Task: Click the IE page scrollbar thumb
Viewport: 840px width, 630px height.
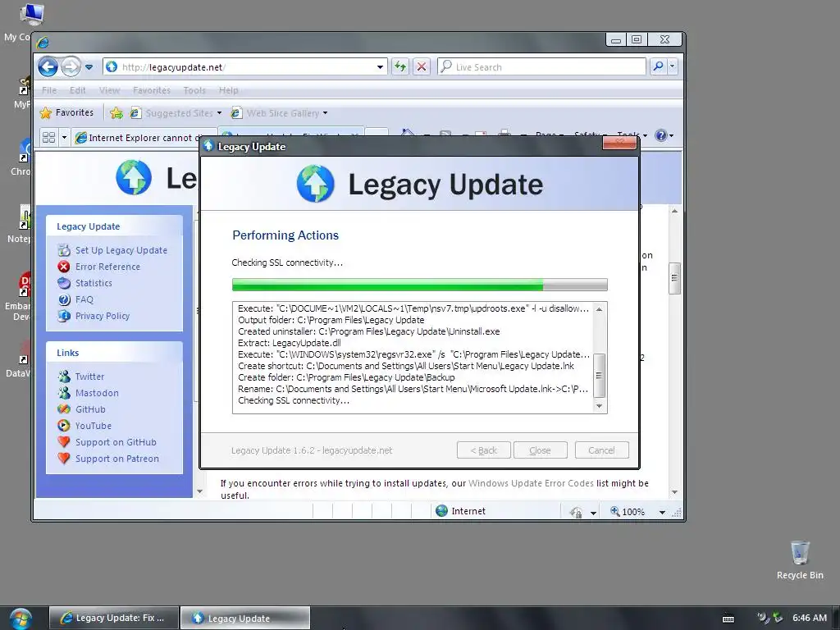Action: coord(674,278)
